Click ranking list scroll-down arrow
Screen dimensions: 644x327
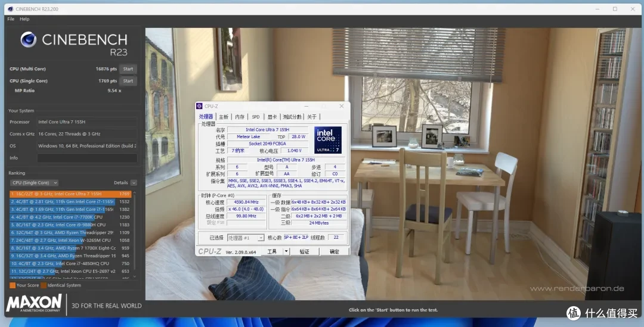(x=134, y=277)
